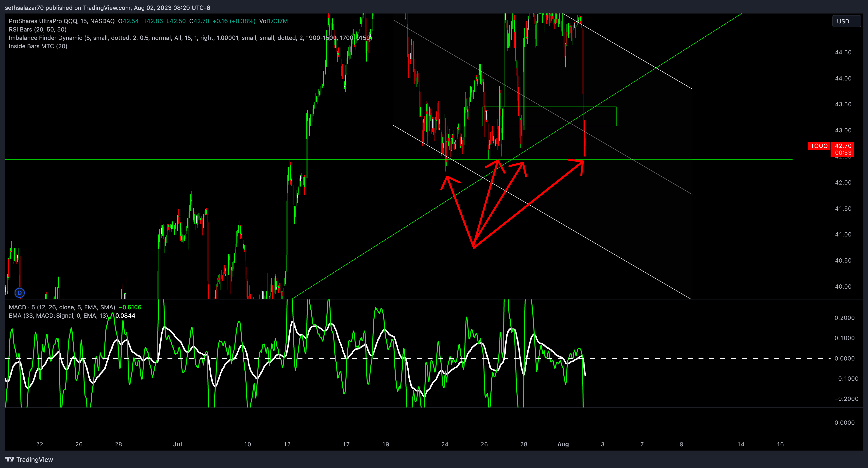Click the volume reading Vol1.037M

(x=273, y=21)
